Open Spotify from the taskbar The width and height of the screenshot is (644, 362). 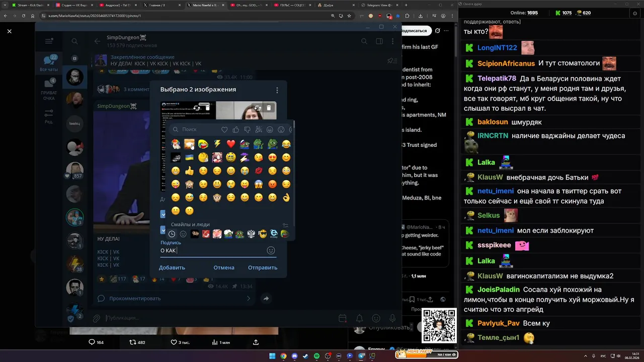click(x=316, y=356)
